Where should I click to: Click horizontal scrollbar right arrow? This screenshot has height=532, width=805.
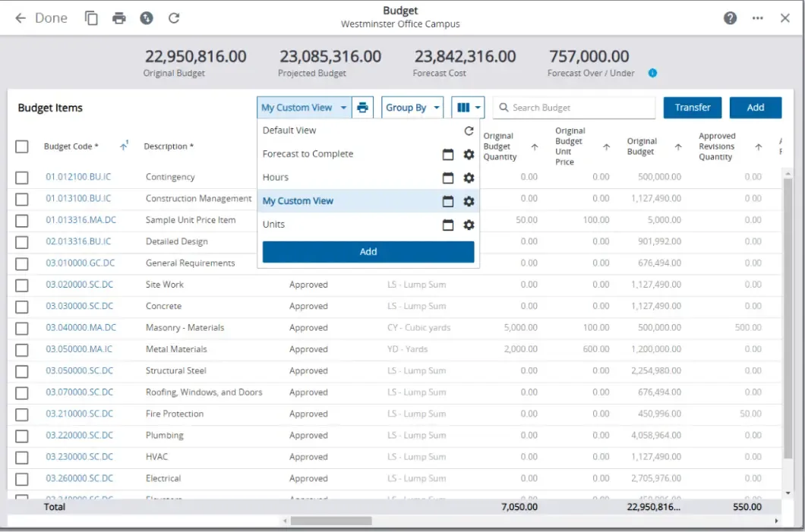click(776, 521)
